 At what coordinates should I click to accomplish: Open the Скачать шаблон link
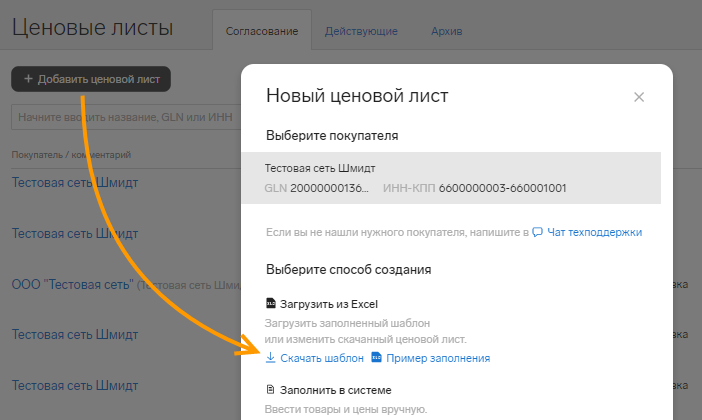point(322,358)
